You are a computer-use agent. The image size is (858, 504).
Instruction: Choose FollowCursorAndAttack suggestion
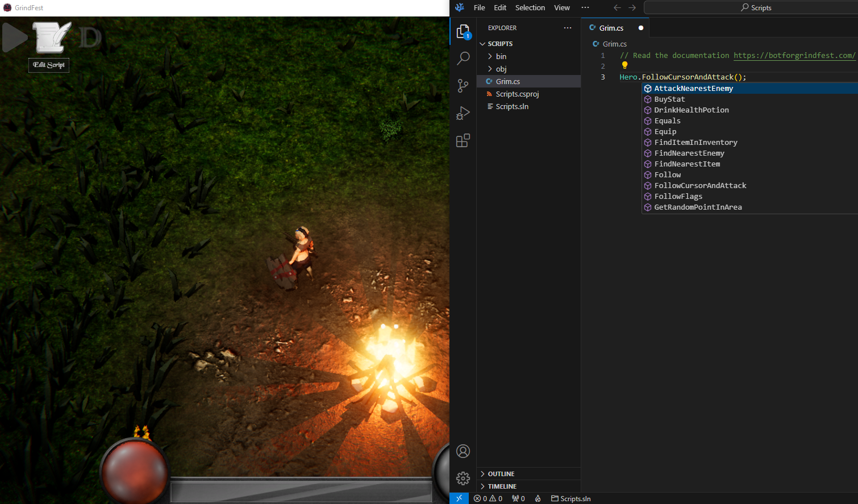pos(750,185)
